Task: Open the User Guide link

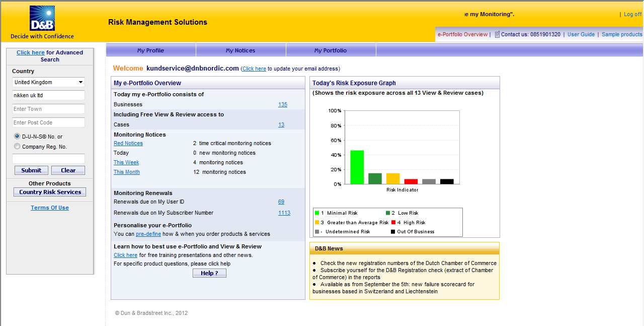Action: pos(581,34)
